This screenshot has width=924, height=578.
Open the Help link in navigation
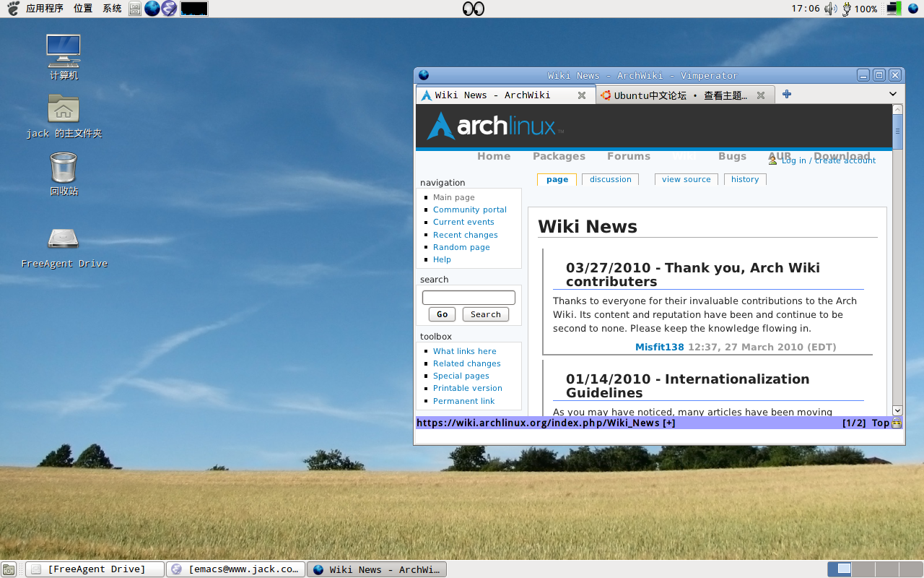coord(442,259)
